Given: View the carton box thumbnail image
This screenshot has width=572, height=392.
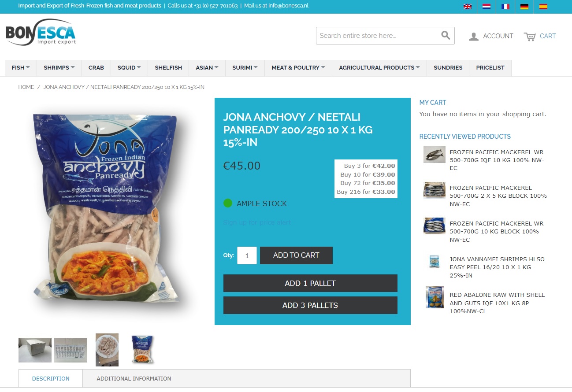Looking at the screenshot, I should [x=35, y=350].
